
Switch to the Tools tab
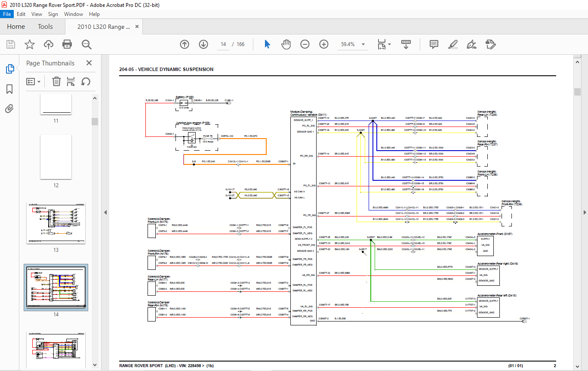pos(45,27)
